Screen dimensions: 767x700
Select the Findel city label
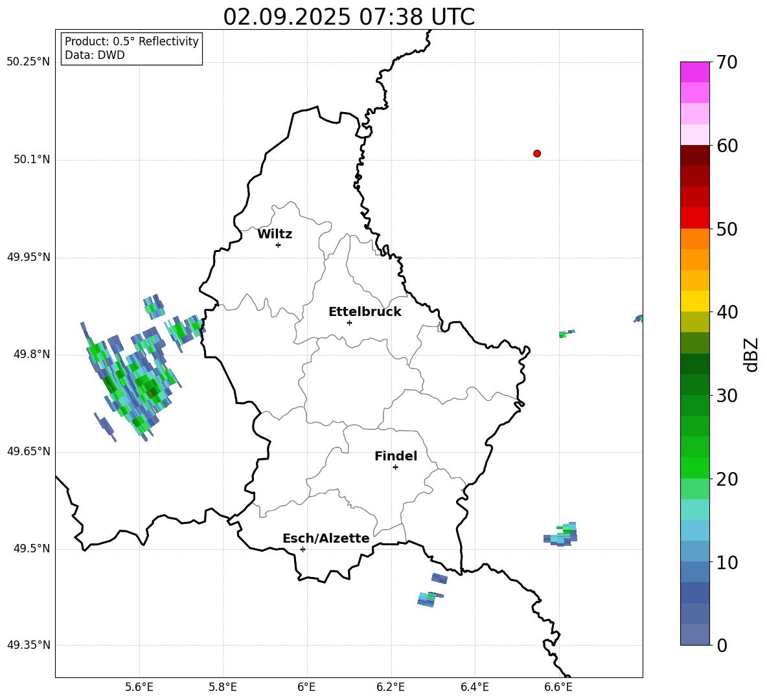coord(396,456)
